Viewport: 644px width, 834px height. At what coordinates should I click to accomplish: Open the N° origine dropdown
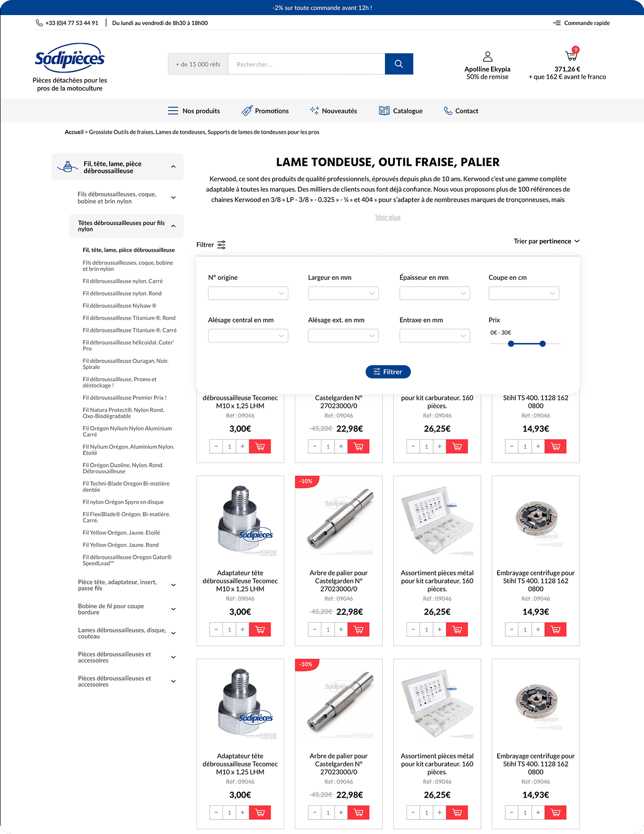tap(248, 293)
